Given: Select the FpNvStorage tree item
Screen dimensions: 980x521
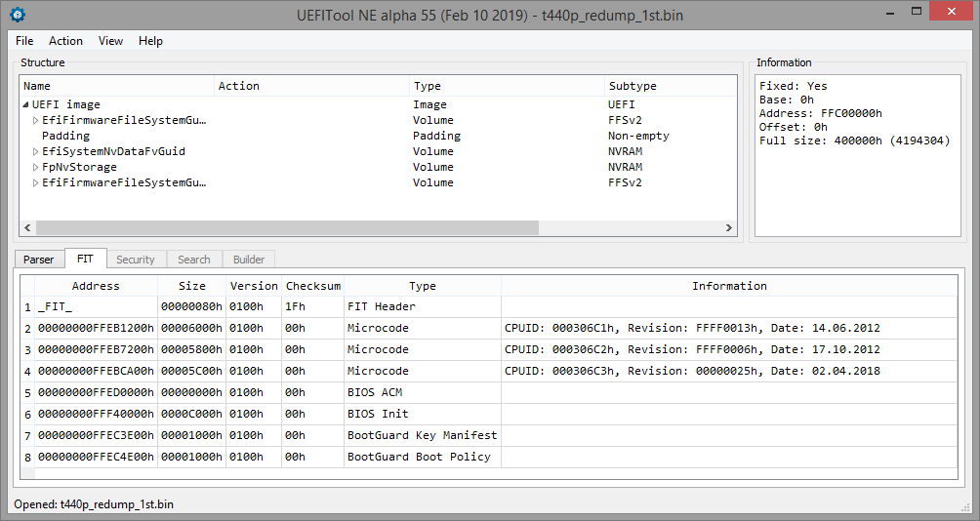Looking at the screenshot, I should click(79, 167).
